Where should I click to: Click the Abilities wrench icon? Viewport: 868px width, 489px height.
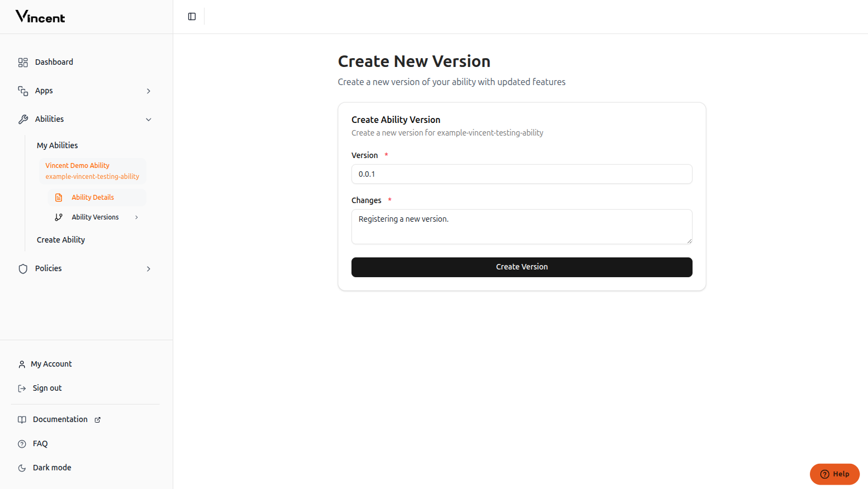(23, 119)
